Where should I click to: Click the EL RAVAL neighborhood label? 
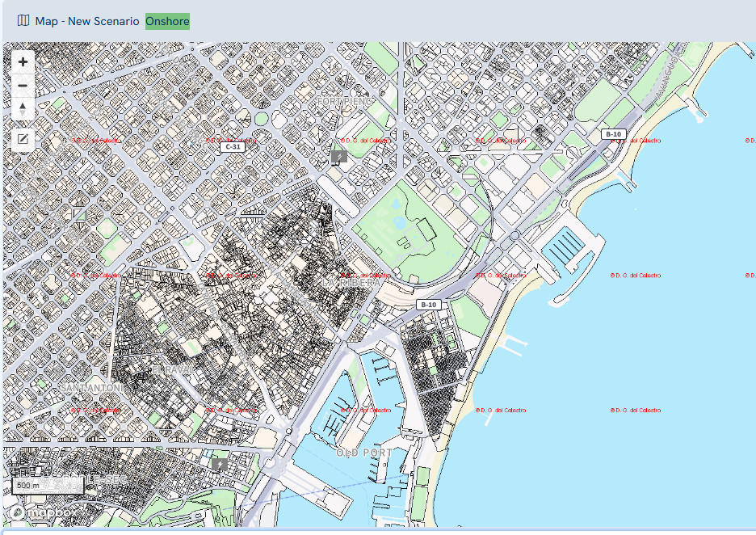point(172,369)
